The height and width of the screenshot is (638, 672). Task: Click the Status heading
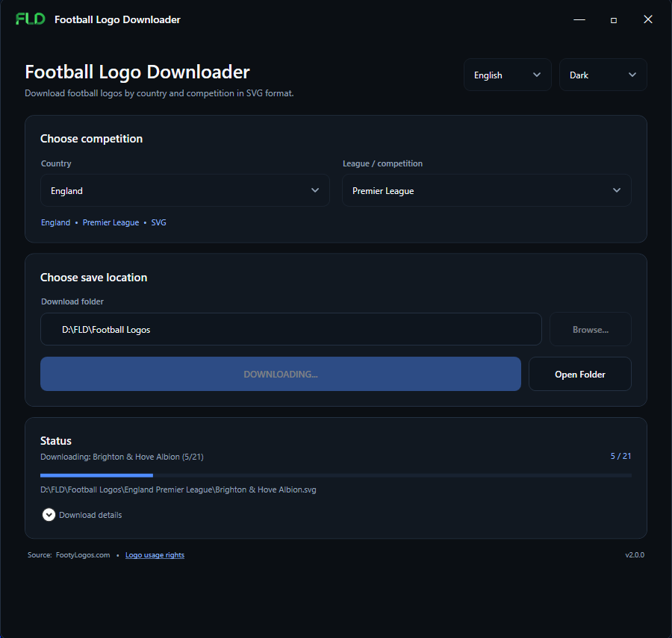click(x=56, y=441)
